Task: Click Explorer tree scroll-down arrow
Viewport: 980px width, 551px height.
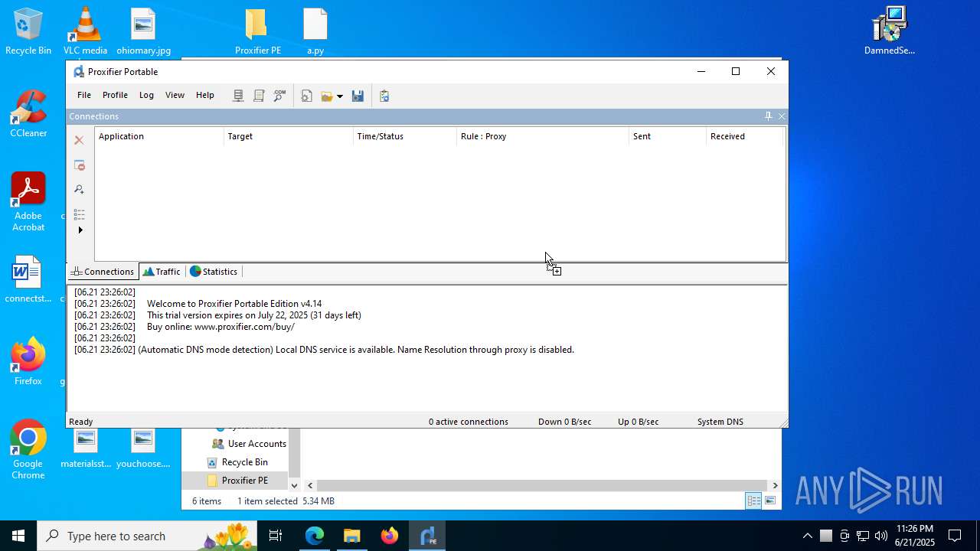Action: [x=294, y=485]
